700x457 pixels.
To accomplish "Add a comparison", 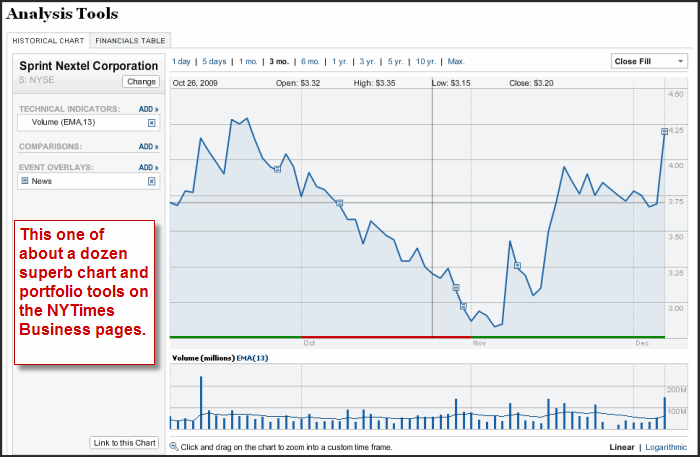I will pyautogui.click(x=148, y=146).
